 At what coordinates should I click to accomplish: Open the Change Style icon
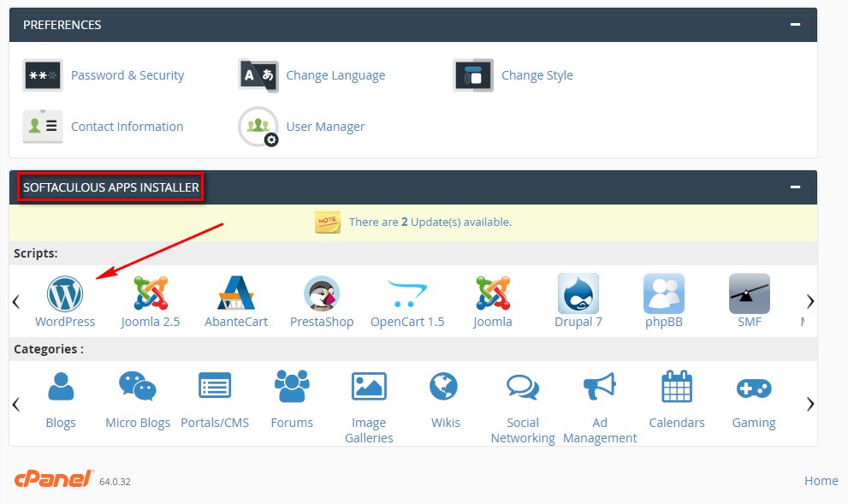(473, 75)
